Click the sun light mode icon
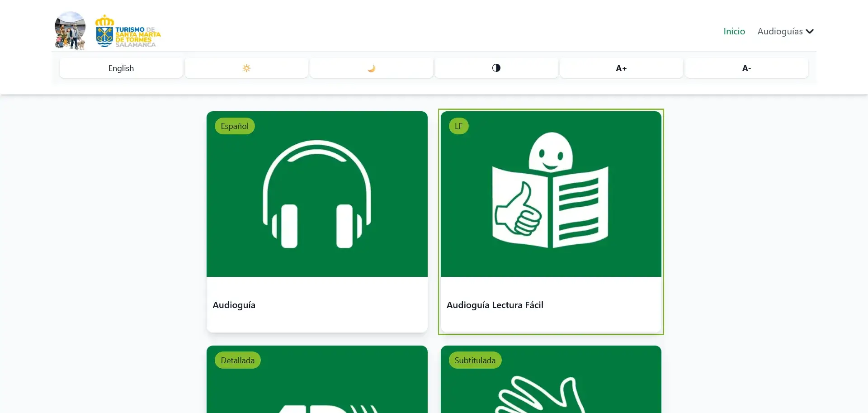 [246, 68]
